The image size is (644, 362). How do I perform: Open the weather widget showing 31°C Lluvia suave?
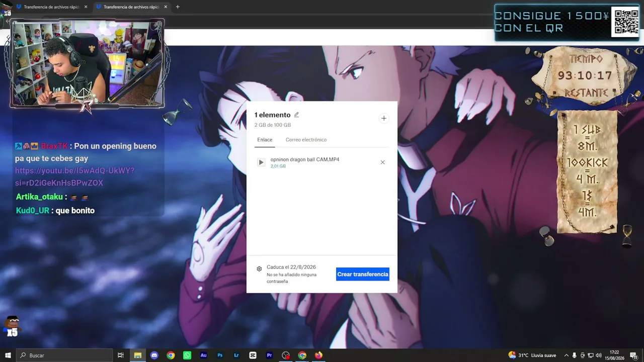(532, 355)
